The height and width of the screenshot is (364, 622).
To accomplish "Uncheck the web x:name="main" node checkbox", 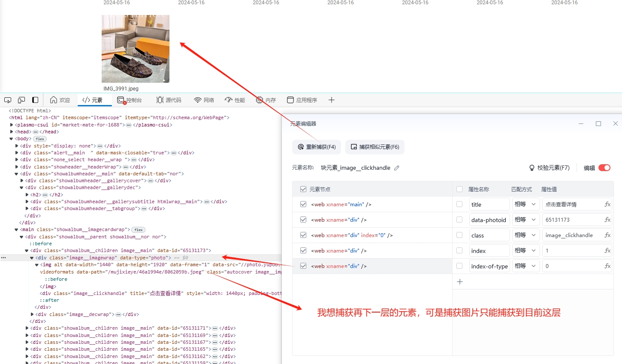I will point(303,205).
